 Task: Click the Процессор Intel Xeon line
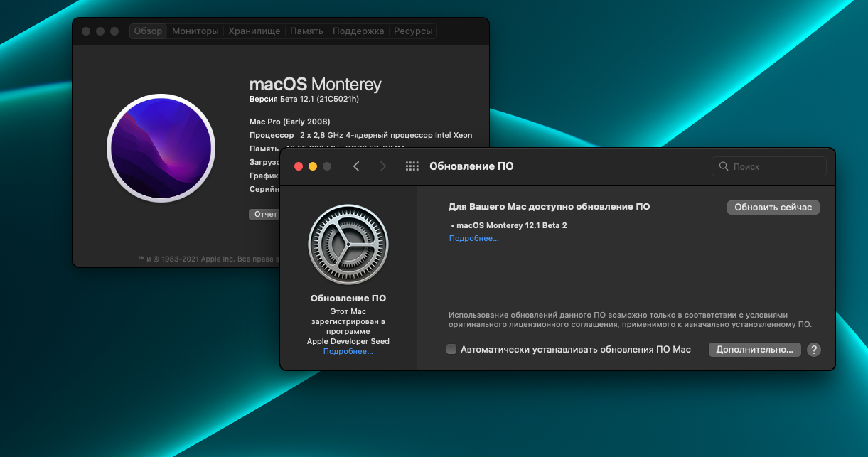point(361,135)
